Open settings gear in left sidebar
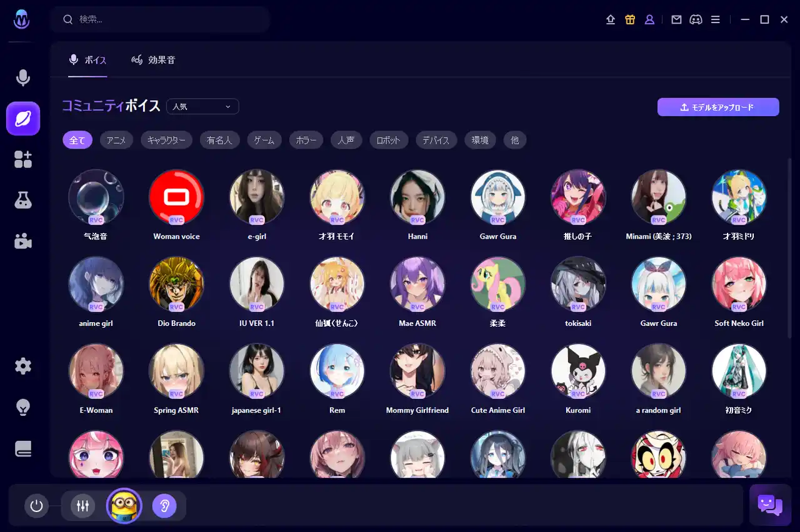 click(x=23, y=366)
